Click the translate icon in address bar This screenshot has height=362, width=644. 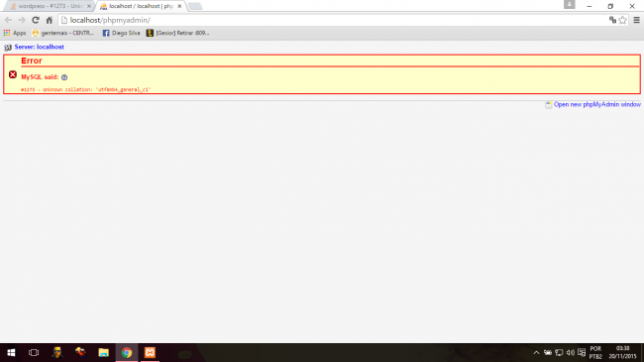(x=612, y=20)
